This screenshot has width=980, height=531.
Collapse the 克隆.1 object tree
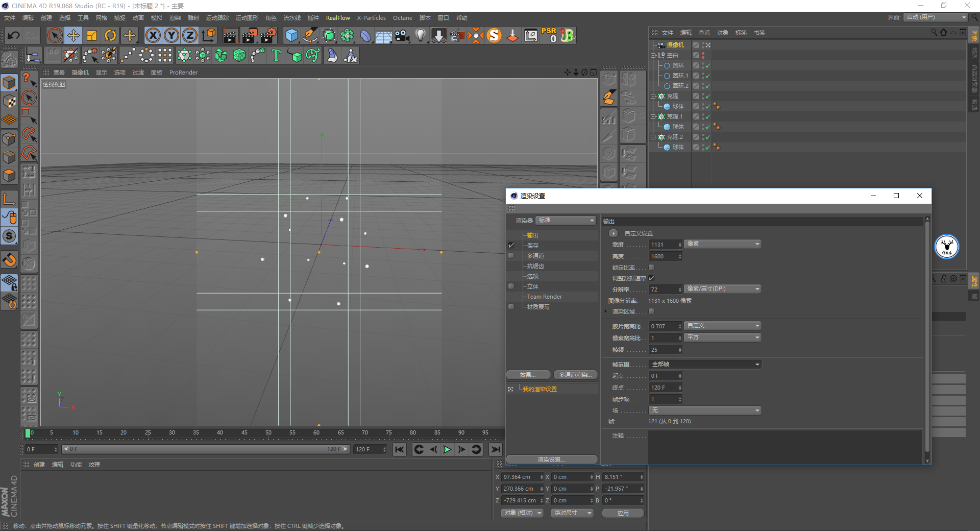tap(653, 116)
